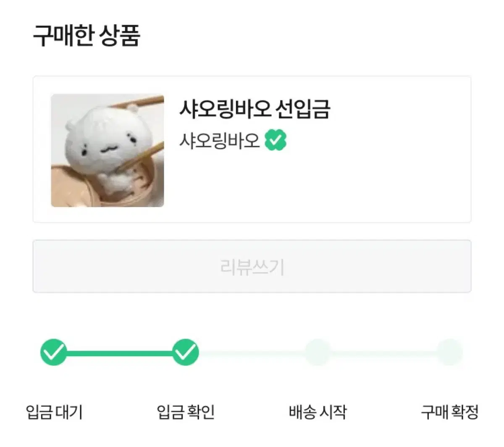
Task: Click the green verified badge next to 샤오링바오
Action: [x=276, y=140]
